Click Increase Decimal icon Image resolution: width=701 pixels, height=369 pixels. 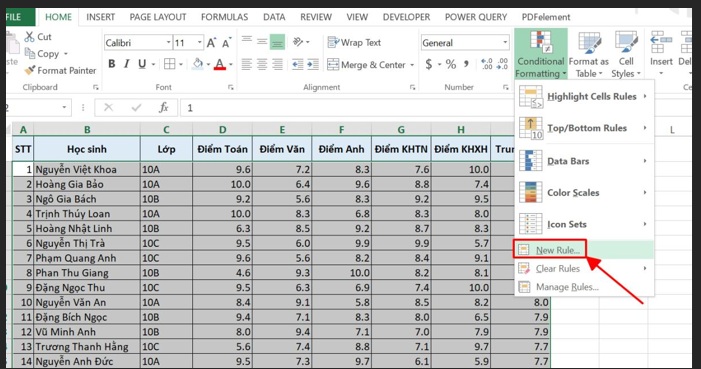[x=486, y=64]
